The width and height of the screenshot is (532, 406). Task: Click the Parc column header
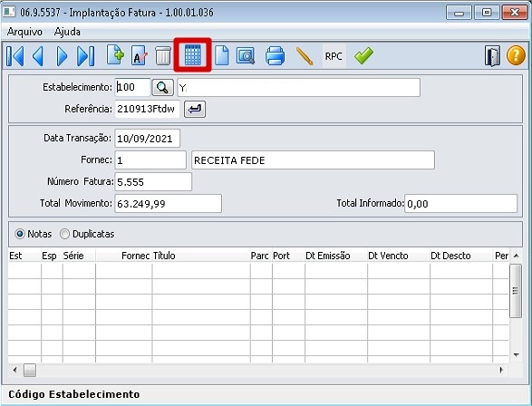[x=261, y=256]
